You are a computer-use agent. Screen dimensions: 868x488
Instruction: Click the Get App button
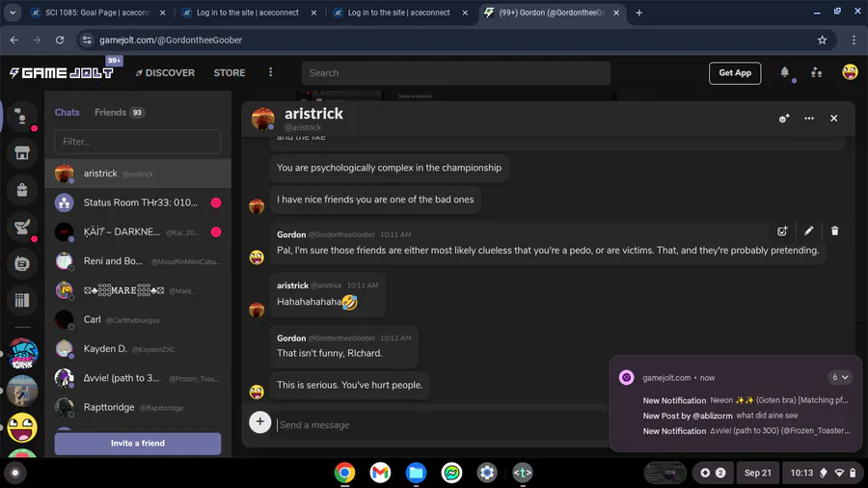(x=735, y=72)
